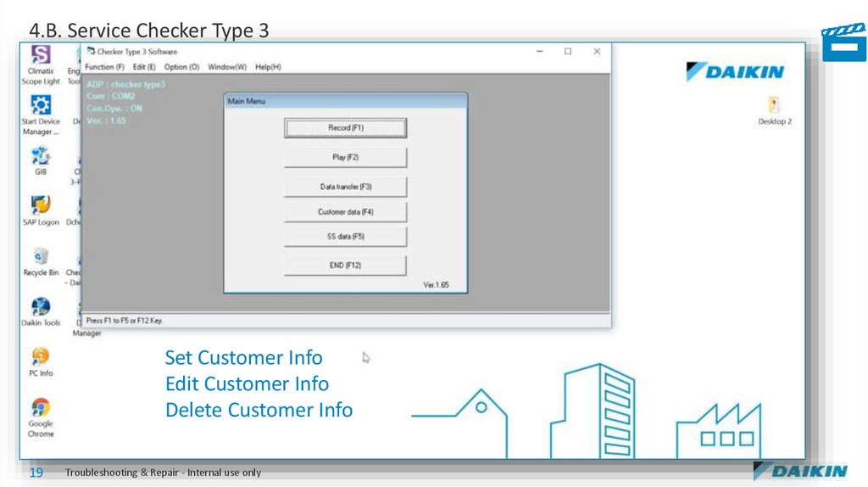Click 'Com : COM2' status text
868x487 pixels.
coord(111,97)
